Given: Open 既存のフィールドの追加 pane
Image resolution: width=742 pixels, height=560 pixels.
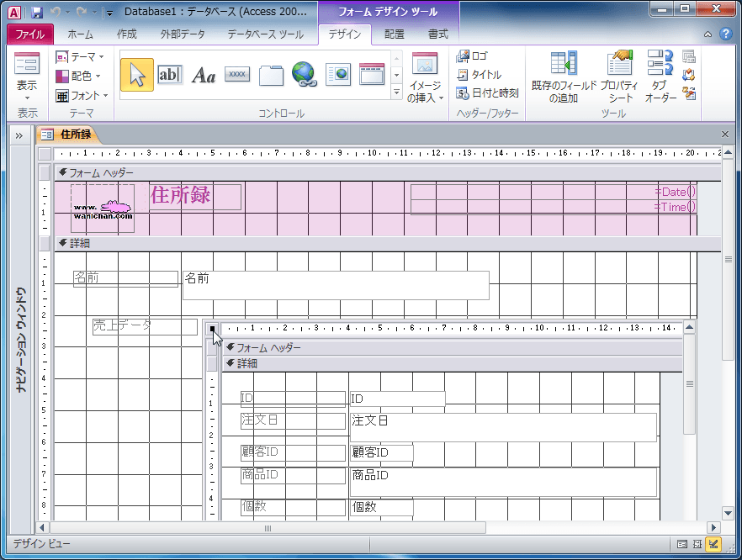Looking at the screenshot, I should [x=564, y=77].
